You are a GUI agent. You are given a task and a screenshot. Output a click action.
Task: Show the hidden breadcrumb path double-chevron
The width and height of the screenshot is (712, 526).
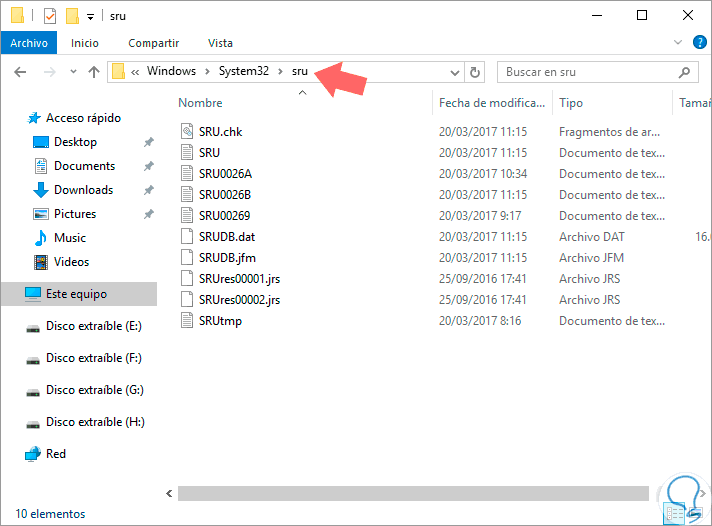pos(135,72)
